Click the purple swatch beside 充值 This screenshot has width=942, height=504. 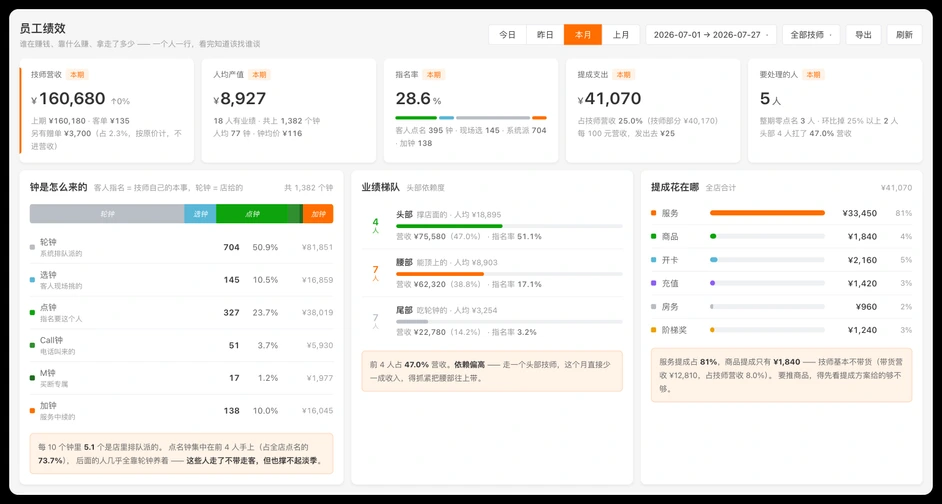tap(654, 283)
